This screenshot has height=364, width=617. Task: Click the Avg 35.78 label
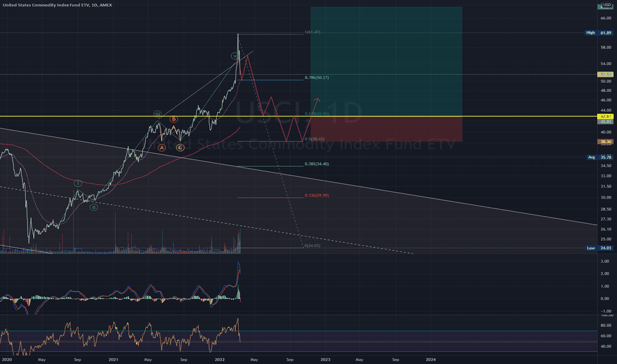599,158
